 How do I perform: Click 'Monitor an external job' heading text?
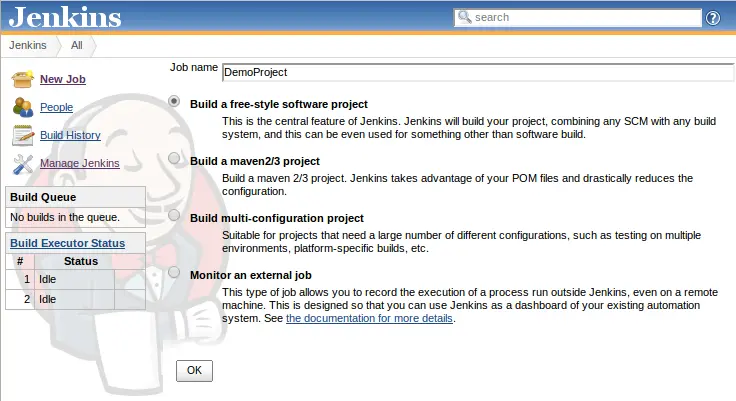[x=251, y=275]
